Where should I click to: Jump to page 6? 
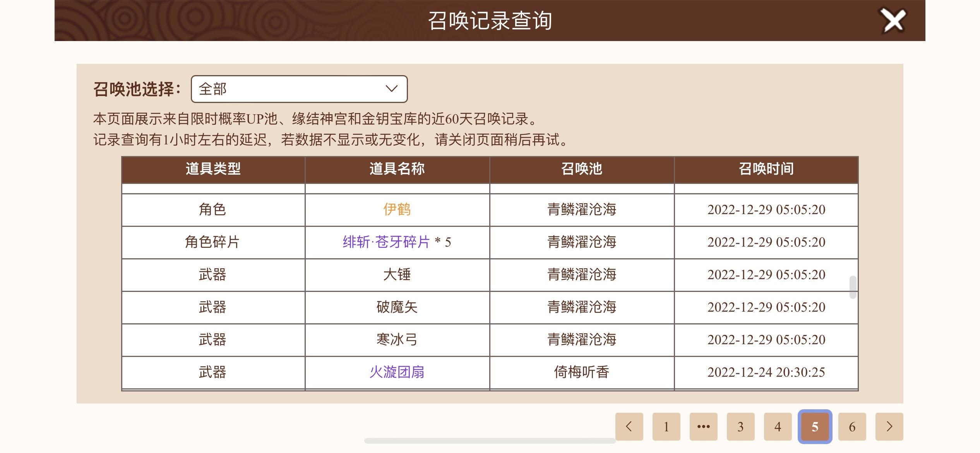(x=852, y=427)
